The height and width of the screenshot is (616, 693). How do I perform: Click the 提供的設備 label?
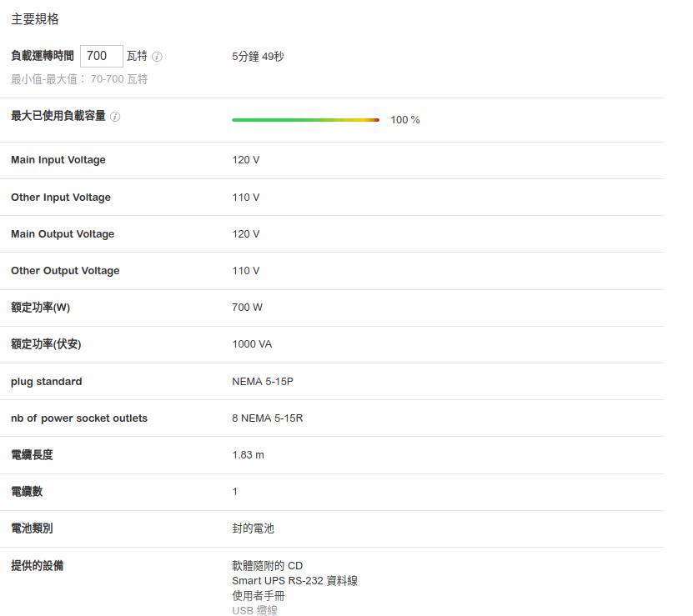click(38, 566)
